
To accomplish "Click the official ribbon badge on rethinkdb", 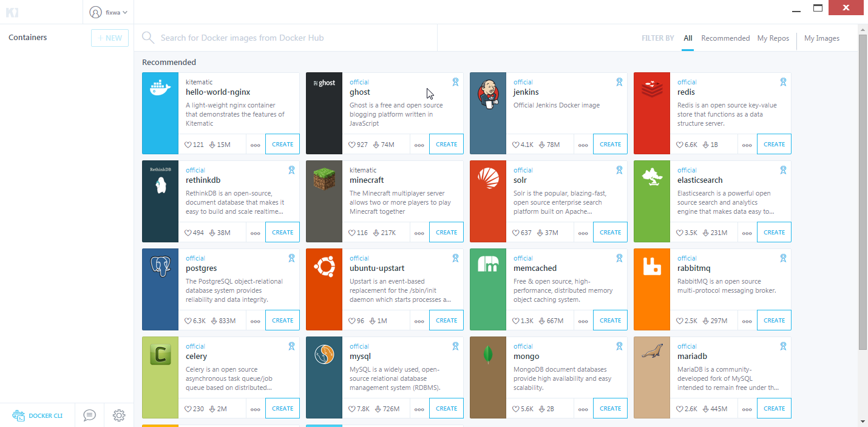I will click(x=291, y=170).
